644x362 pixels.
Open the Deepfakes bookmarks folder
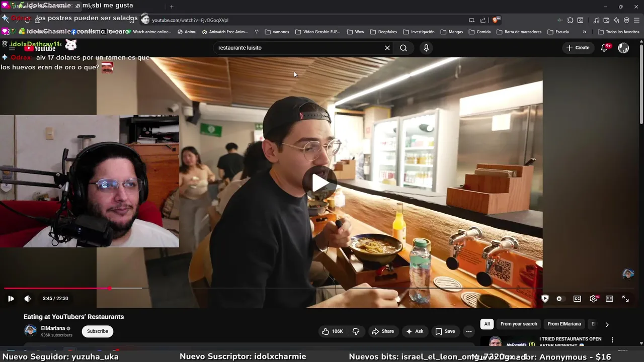pos(383,32)
